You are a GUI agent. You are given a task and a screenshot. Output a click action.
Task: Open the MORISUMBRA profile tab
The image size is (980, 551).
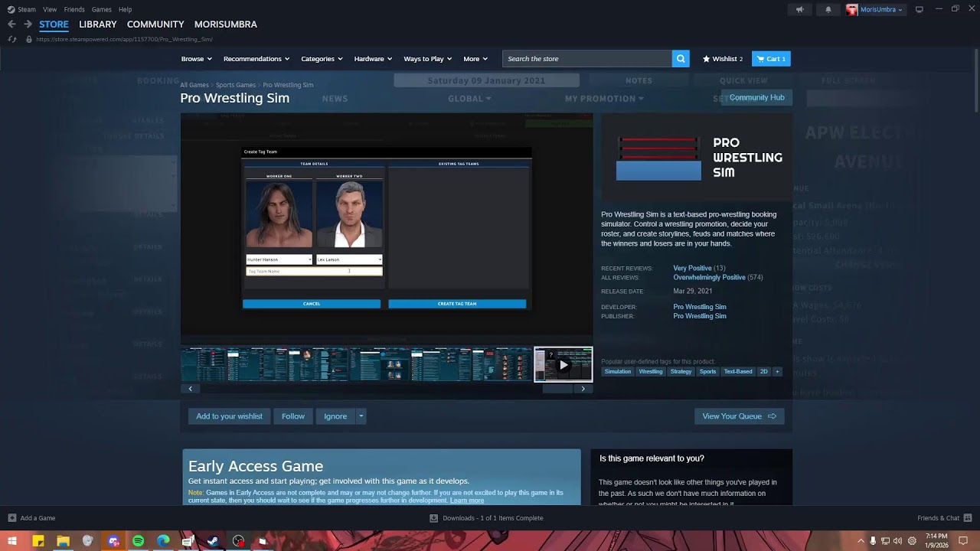tap(226, 24)
